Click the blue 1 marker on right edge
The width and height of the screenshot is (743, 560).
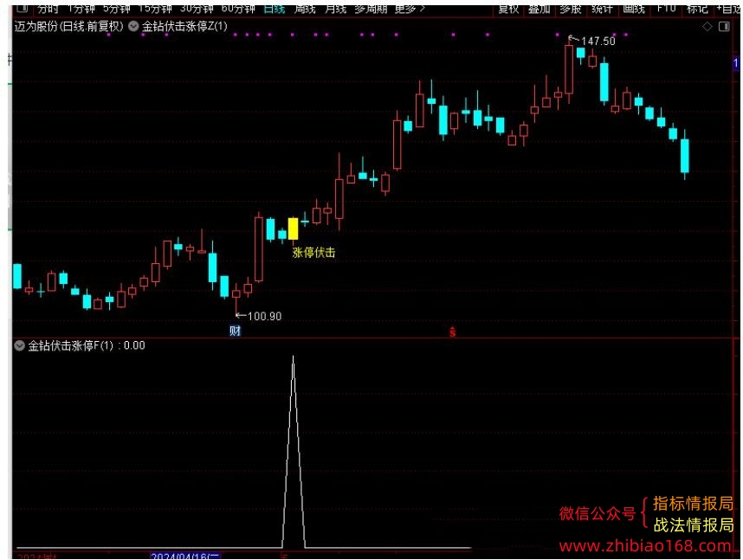(736, 63)
